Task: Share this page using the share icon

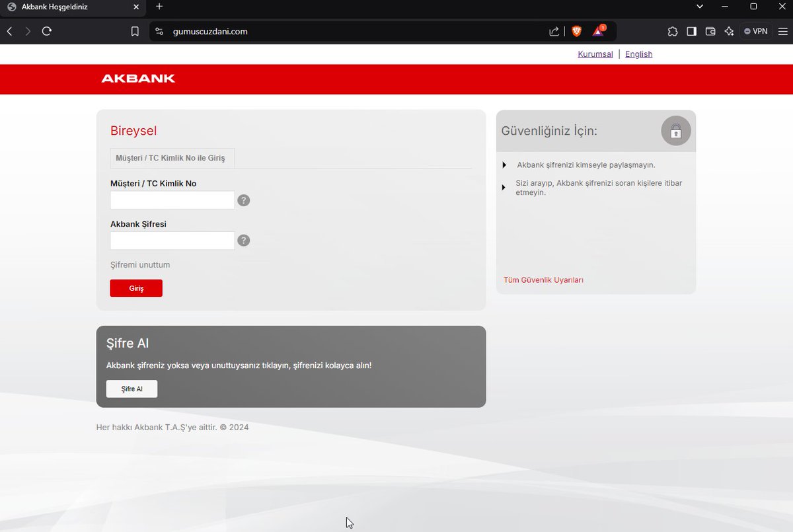Action: [x=554, y=31]
